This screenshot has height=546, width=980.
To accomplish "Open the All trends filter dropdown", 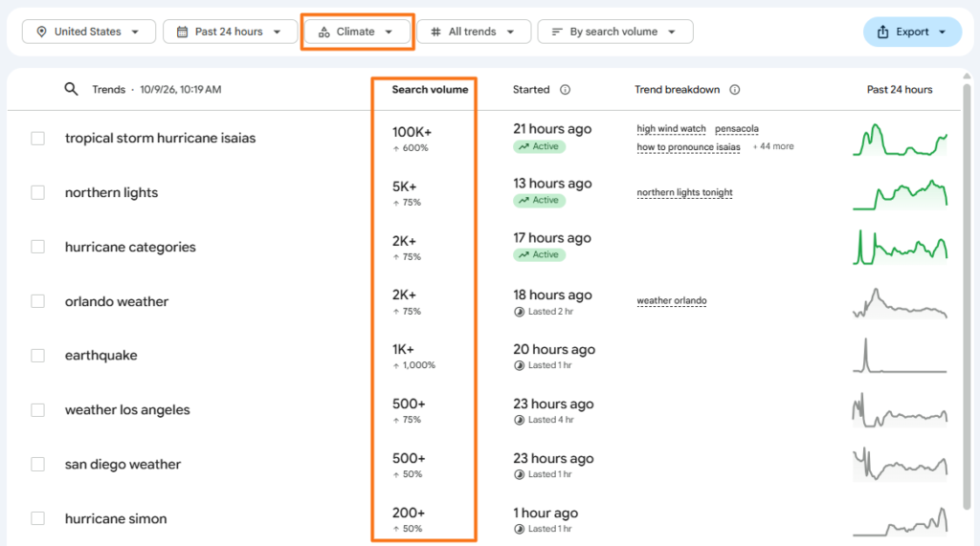I will pos(474,32).
